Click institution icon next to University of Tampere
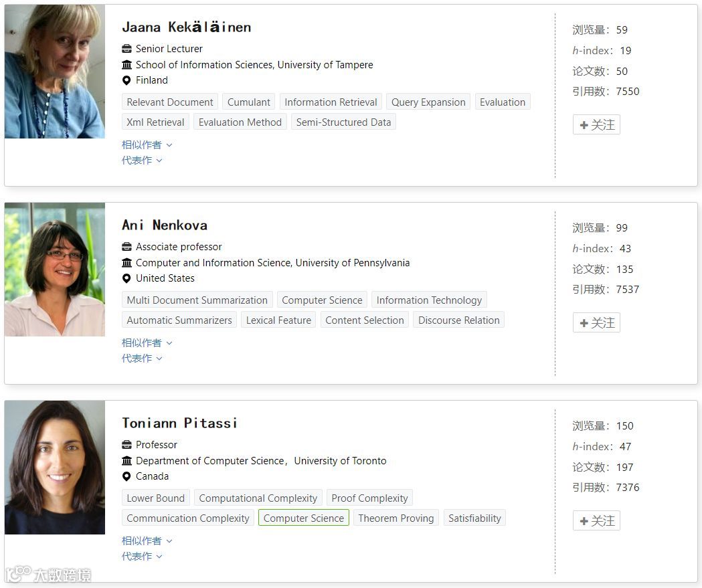This screenshot has width=702, height=588. [x=126, y=65]
